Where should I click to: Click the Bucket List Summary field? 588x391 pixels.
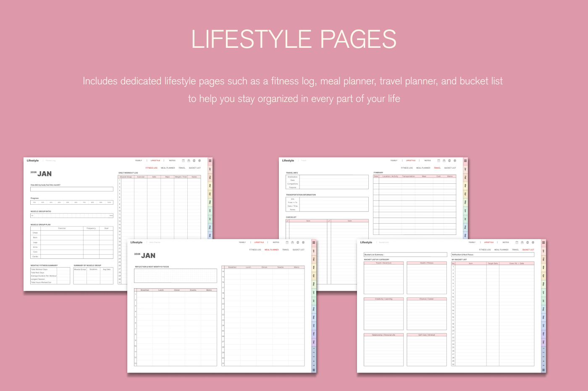405,255
